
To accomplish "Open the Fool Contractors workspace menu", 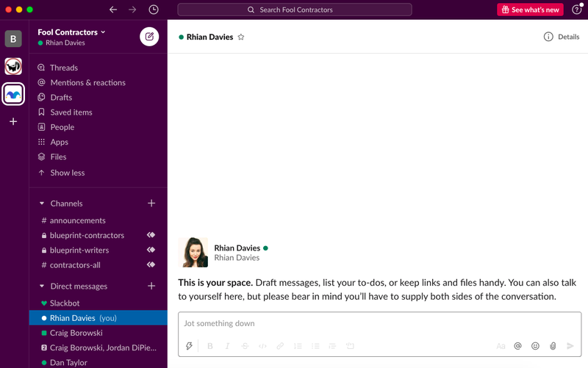I will point(71,32).
